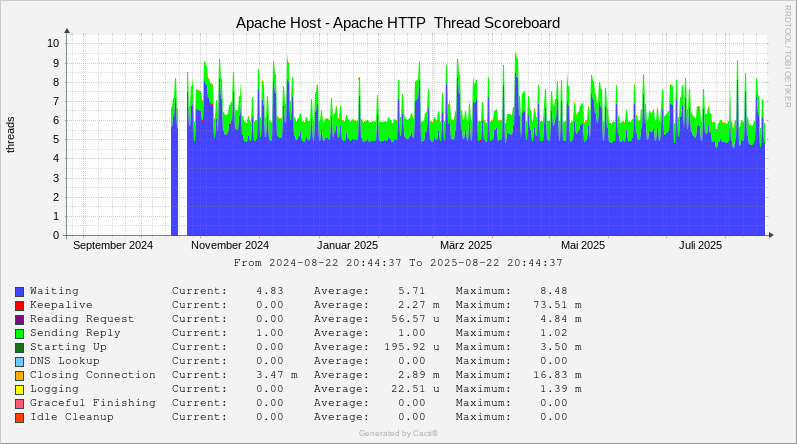Click the blue Waiting legend swatch
The width and height of the screenshot is (797, 444).
click(19, 292)
